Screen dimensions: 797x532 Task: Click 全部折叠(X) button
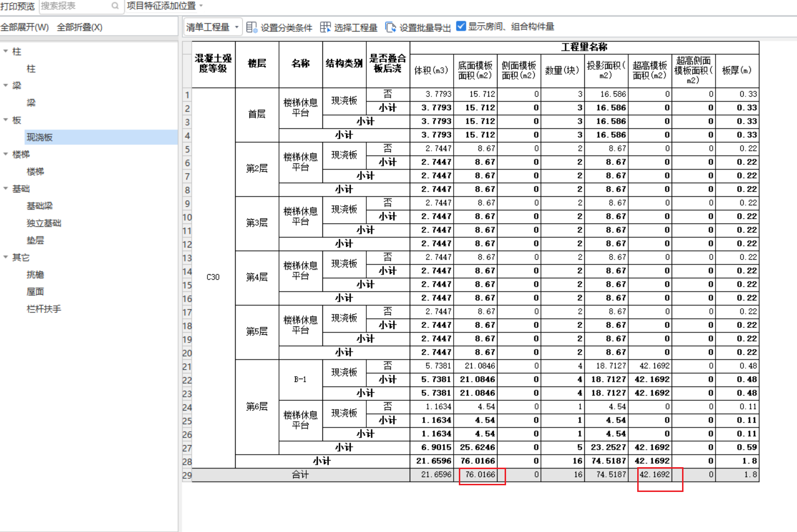pyautogui.click(x=80, y=27)
